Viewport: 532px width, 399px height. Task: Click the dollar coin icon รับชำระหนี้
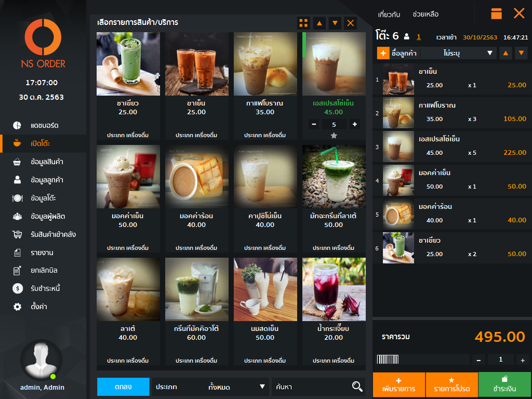[x=17, y=288]
